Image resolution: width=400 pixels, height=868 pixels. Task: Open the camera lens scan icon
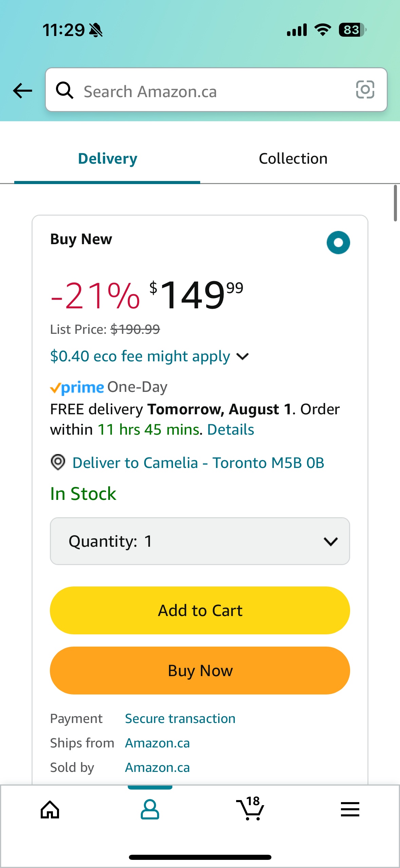[365, 90]
